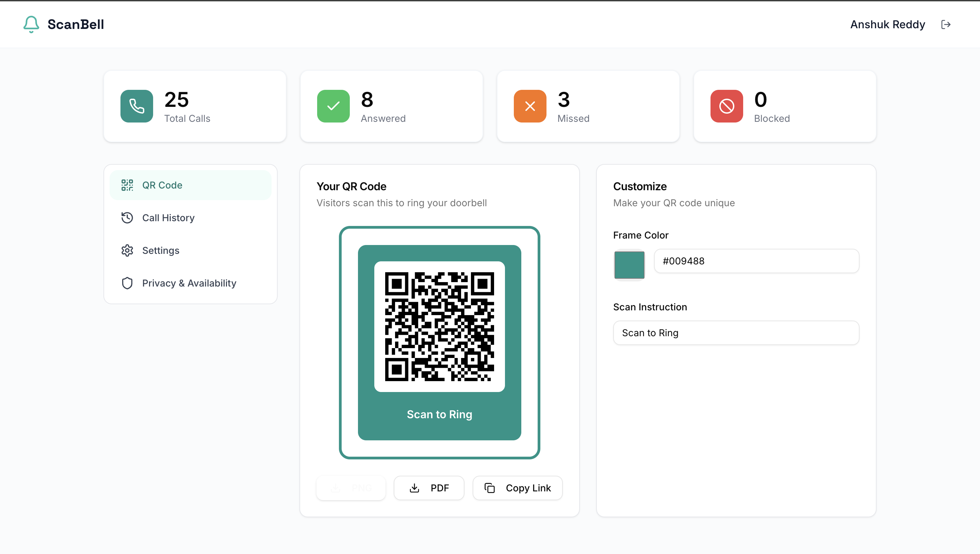Viewport: 980px width, 554px height.
Task: Click the Copy Link button
Action: point(517,488)
